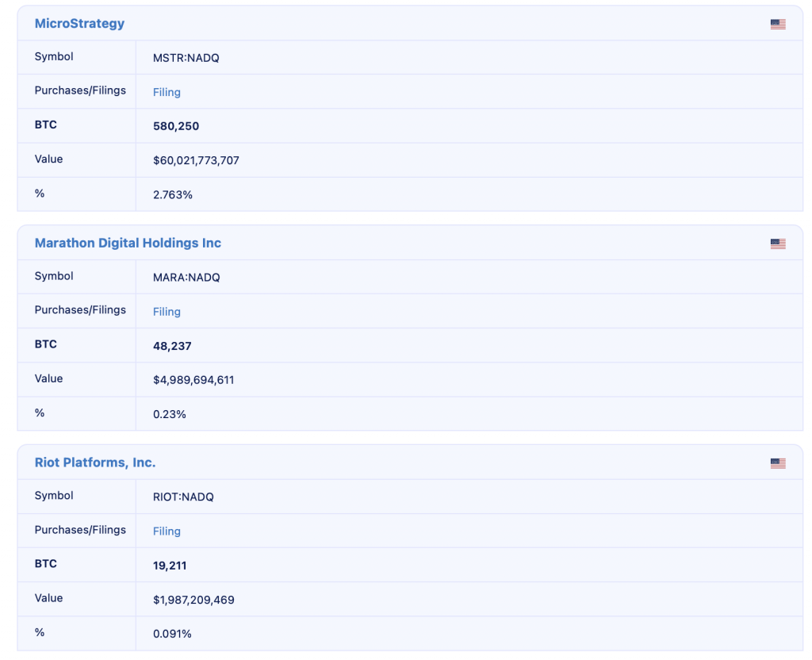Select the MSTR:NADQ symbol text
The width and height of the screenshot is (812, 660).
pos(186,58)
